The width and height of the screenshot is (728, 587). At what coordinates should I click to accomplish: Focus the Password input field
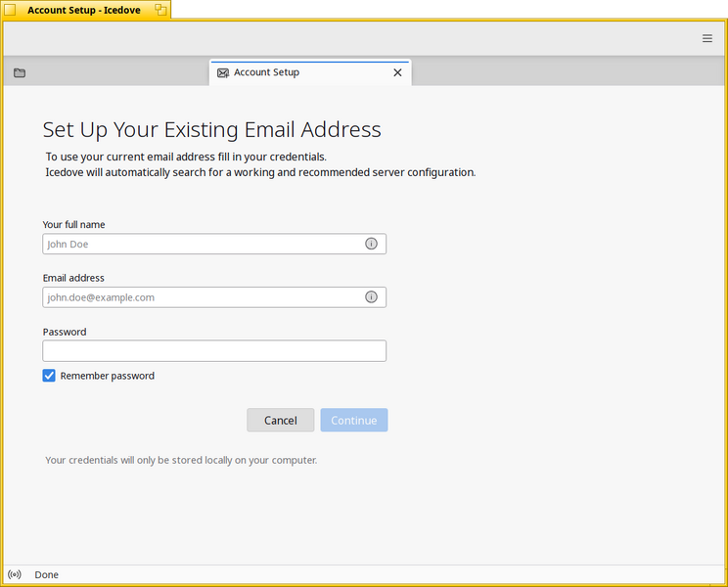coord(214,351)
